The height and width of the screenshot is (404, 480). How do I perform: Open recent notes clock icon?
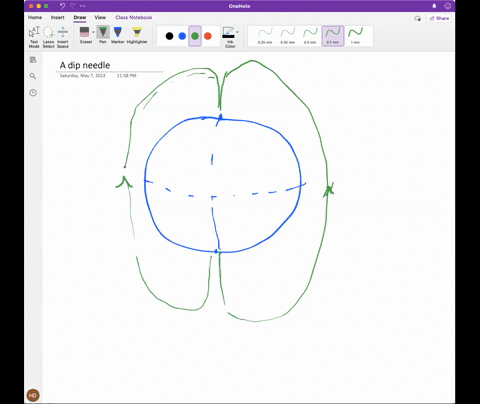33,93
